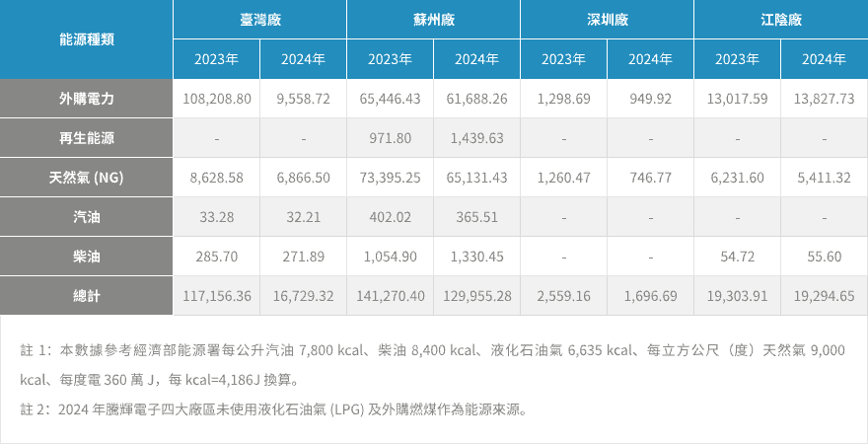Select the 蘇州廠 column header
The height and width of the screenshot is (444, 868).
[x=434, y=20]
